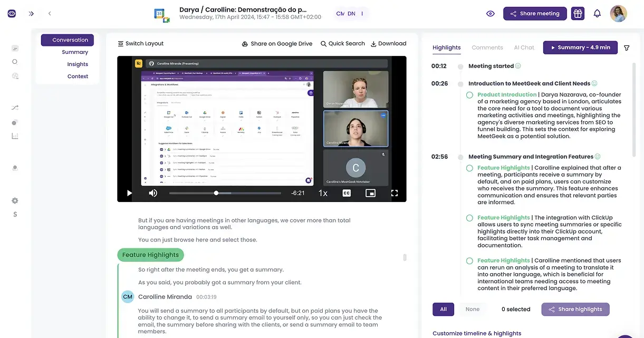Switch to the Comments tab

click(x=487, y=47)
